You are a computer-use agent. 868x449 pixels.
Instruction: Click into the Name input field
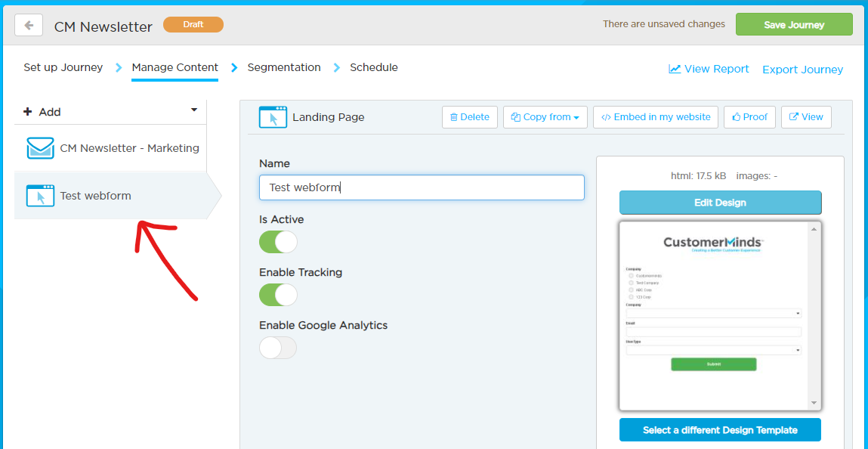click(x=422, y=187)
